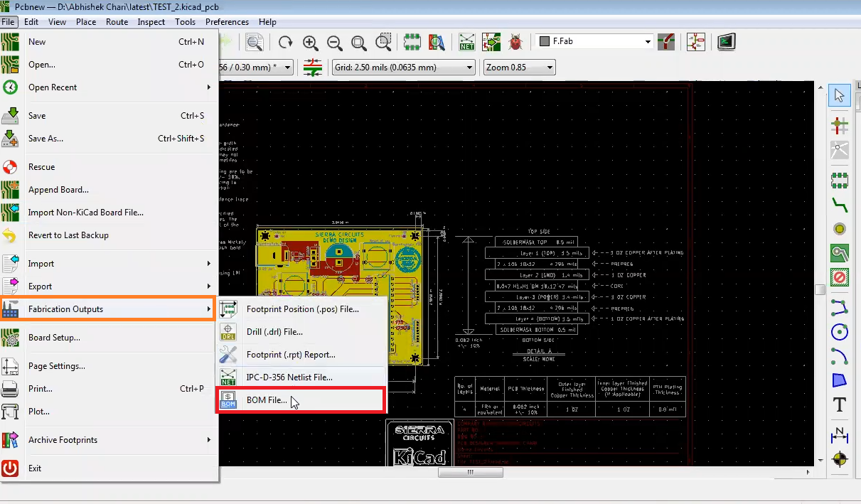Select the add text tool
The image size is (861, 504).
click(840, 405)
